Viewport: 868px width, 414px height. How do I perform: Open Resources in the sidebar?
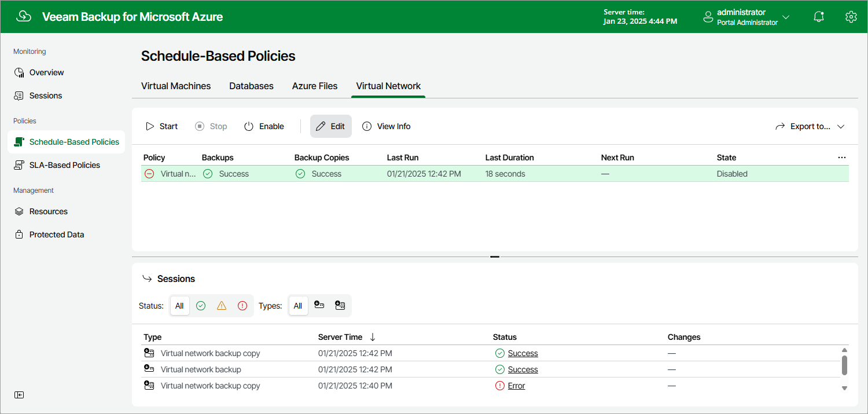[49, 211]
